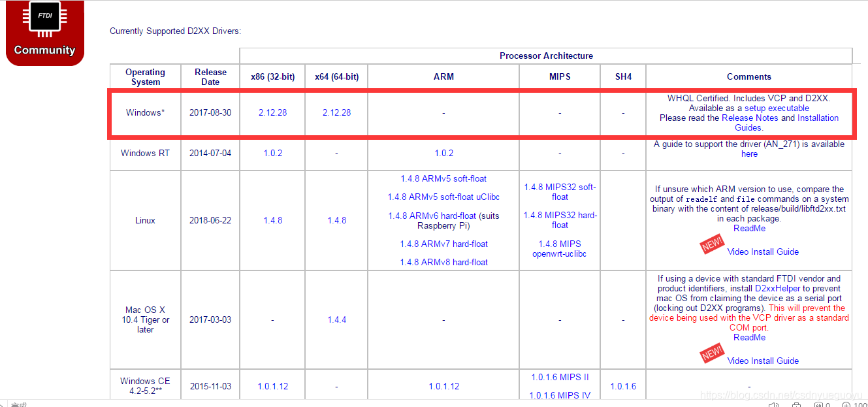
Task: Open the FTDI Community icon
Action: click(x=45, y=31)
